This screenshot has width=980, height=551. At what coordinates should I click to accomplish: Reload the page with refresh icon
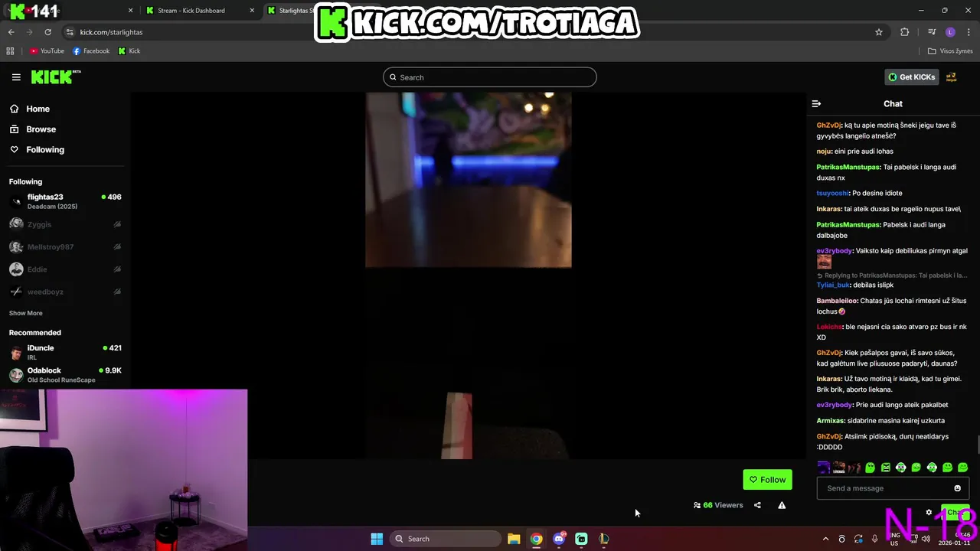47,32
